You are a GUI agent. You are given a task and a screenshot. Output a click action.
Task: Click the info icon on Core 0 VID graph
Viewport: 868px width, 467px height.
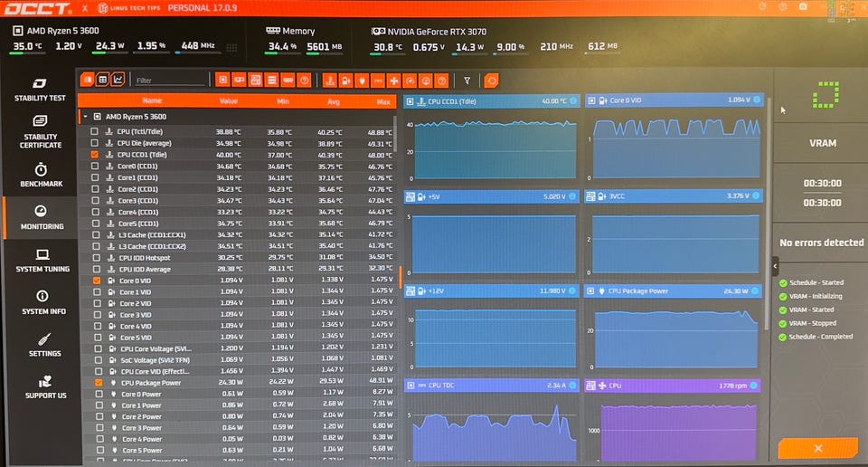(757, 100)
